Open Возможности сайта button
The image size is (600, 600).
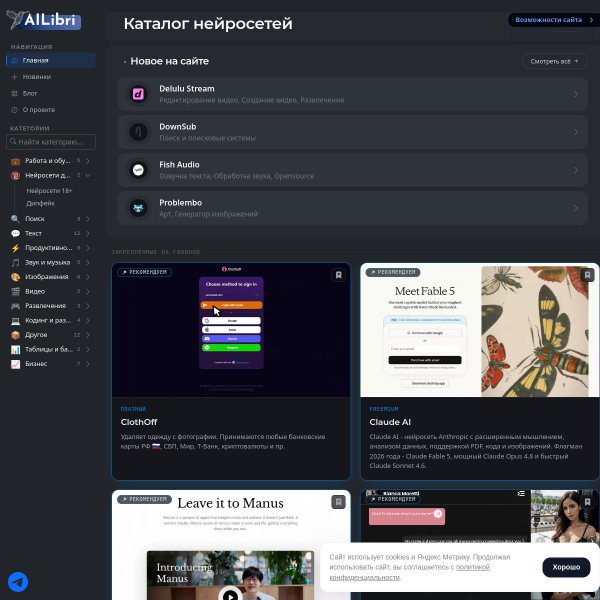tap(554, 20)
